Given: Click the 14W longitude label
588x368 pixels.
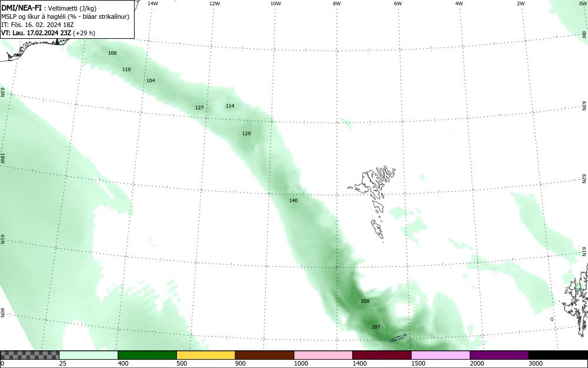Looking at the screenshot, I should tap(153, 4).
